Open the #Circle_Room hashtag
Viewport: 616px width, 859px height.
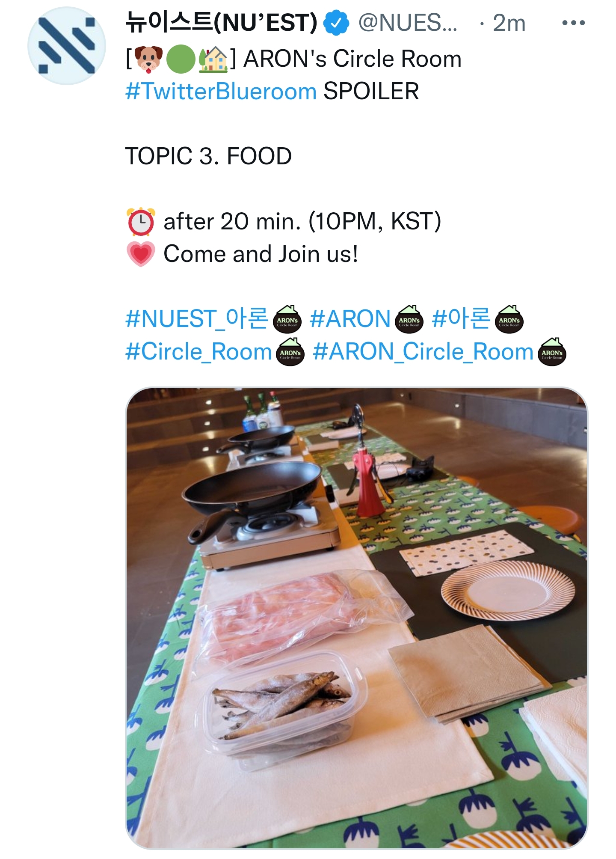click(x=198, y=352)
